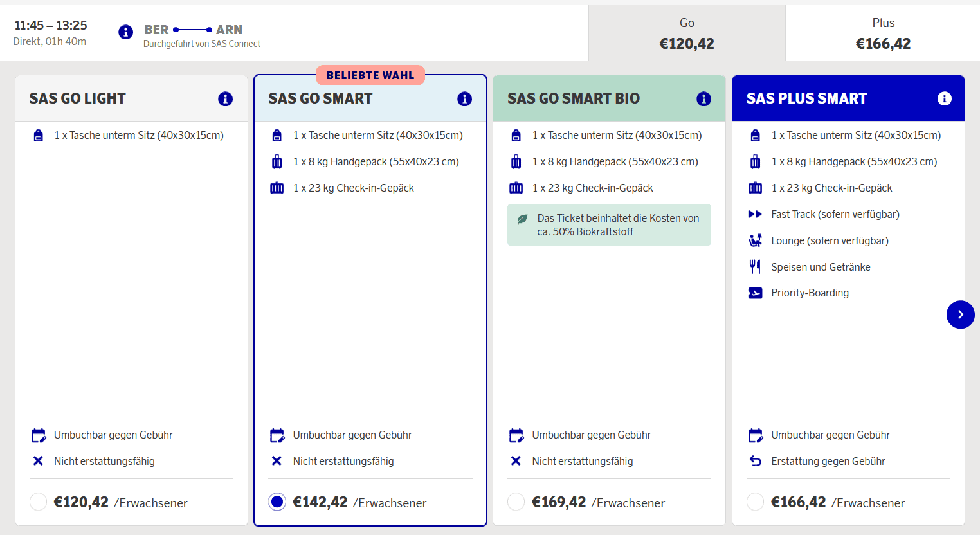Show SAS Go Smart Bio info icon

click(703, 98)
